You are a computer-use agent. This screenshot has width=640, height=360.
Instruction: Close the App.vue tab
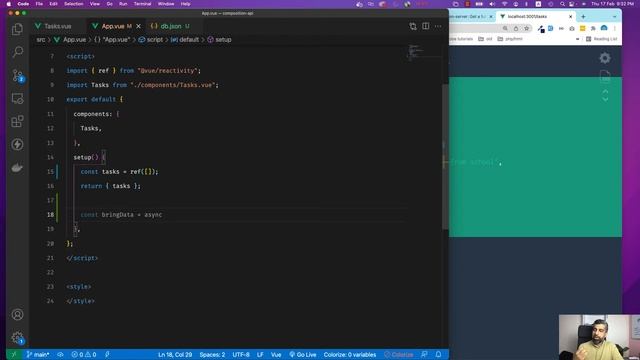tap(138, 26)
